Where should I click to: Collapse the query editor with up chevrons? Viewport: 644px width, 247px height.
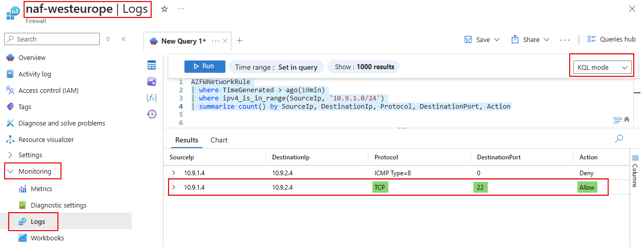point(626,120)
